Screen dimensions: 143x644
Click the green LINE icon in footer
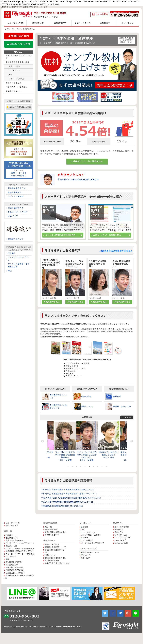tap(135, 613)
